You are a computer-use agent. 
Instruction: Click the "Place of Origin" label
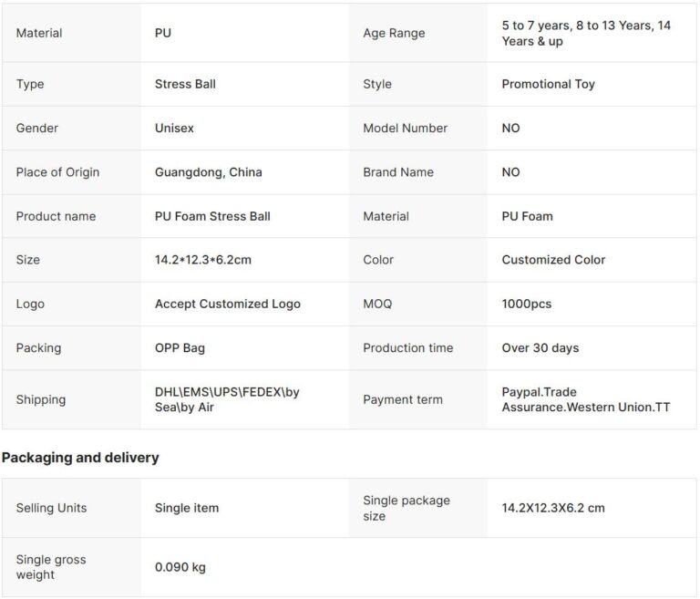(x=57, y=172)
